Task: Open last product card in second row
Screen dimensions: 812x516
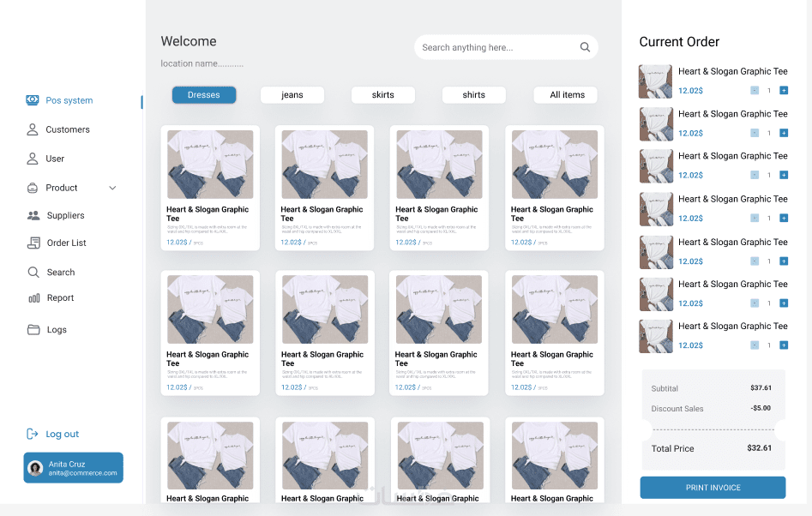Action: (x=555, y=333)
